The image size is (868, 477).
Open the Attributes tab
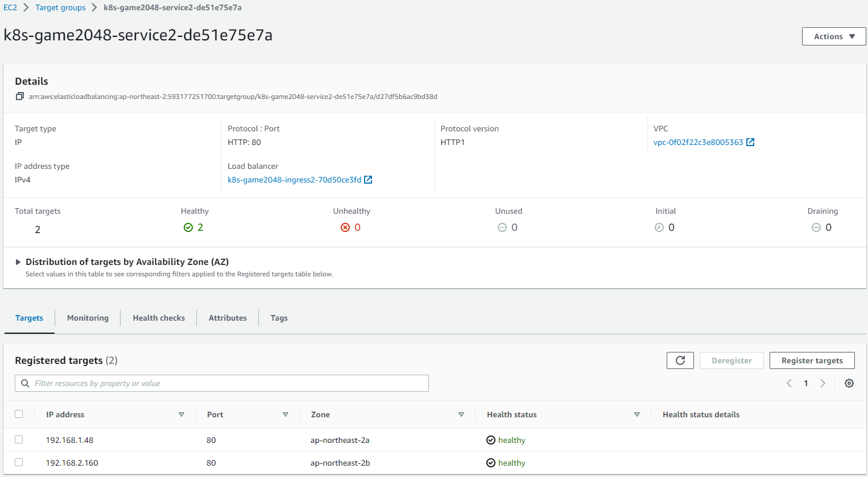point(228,318)
